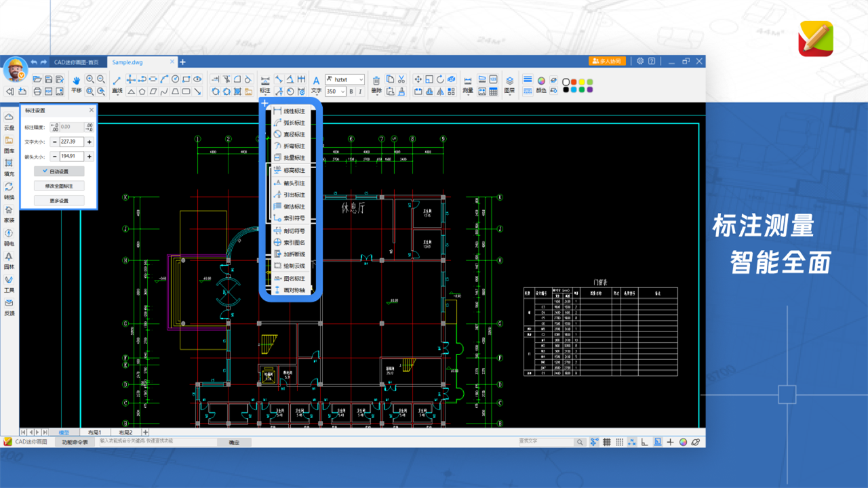Open the text size 350 dropdown
The width and height of the screenshot is (868, 488).
coord(342,91)
